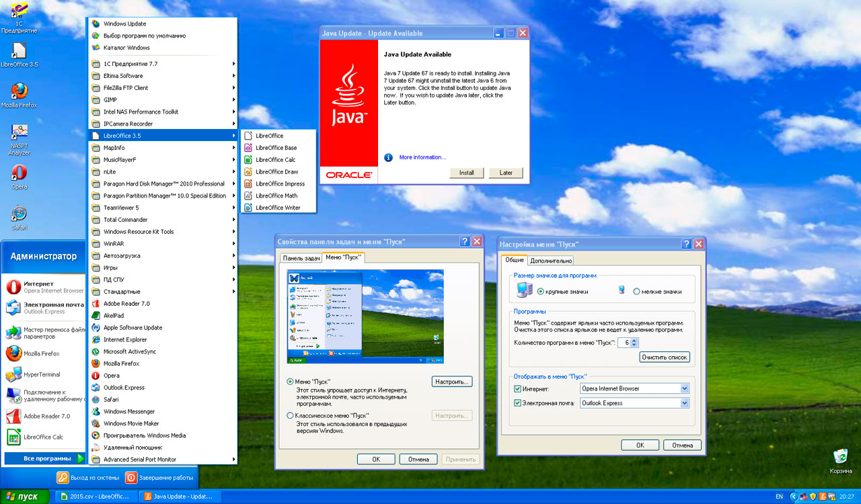The width and height of the screenshot is (861, 504).
Task: Click the Install button in Java Update
Action: 466,173
